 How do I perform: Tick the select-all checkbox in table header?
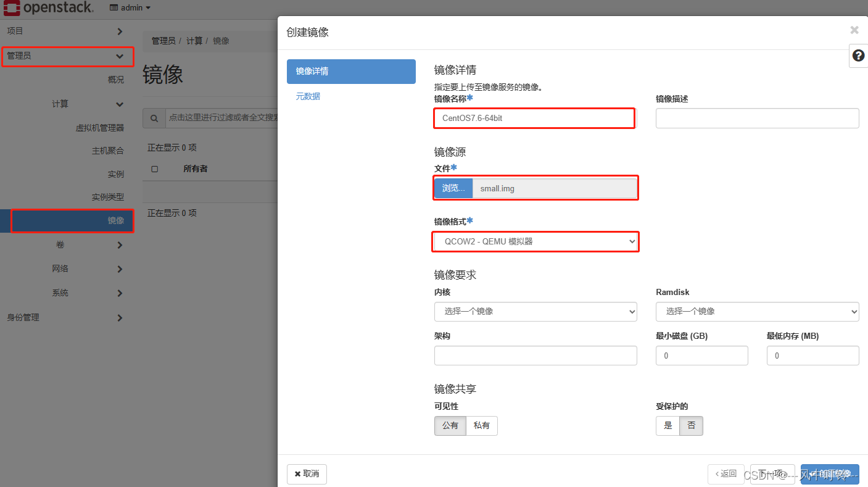tap(155, 169)
